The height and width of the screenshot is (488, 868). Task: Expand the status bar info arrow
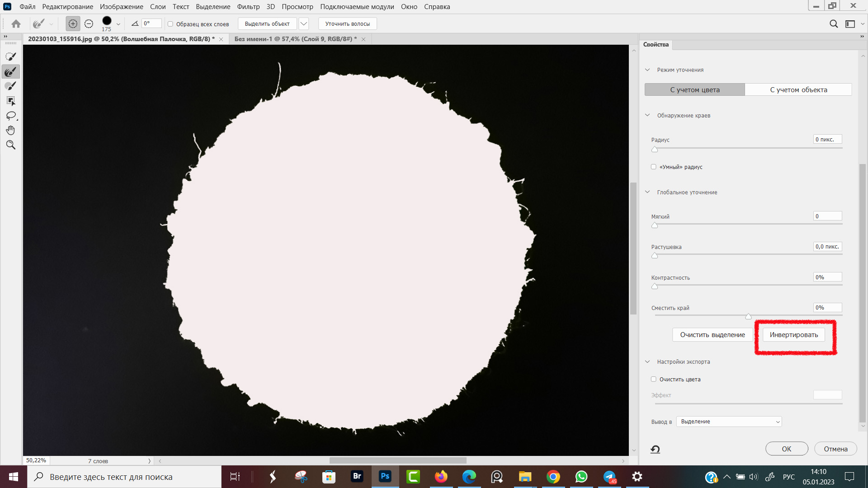[149, 461]
